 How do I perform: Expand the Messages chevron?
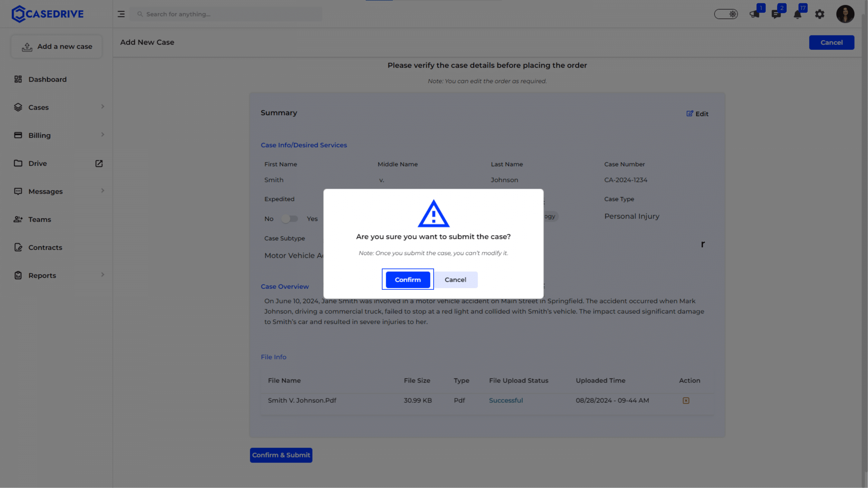102,190
